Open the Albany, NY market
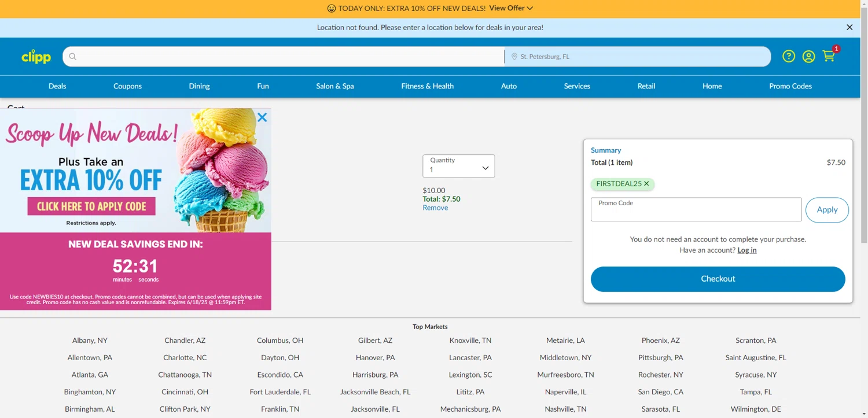Image resolution: width=868 pixels, height=418 pixels. click(x=90, y=341)
